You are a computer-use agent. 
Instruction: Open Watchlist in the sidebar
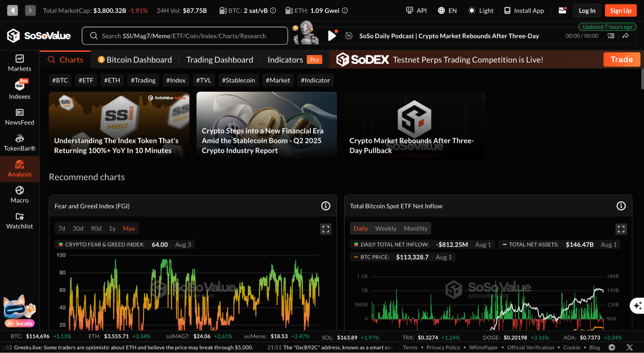(x=20, y=221)
